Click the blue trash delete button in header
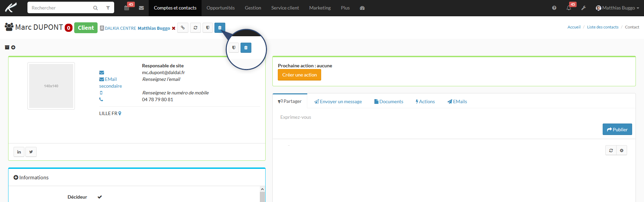 click(220, 28)
